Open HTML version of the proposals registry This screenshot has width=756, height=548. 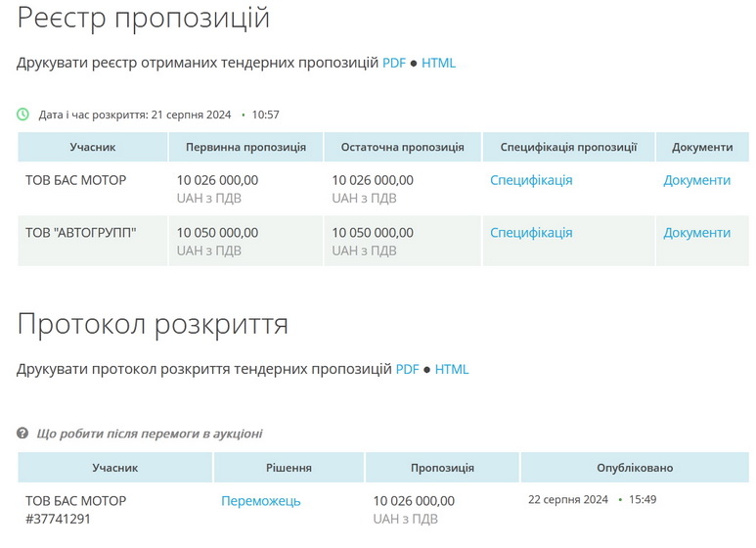pos(438,63)
